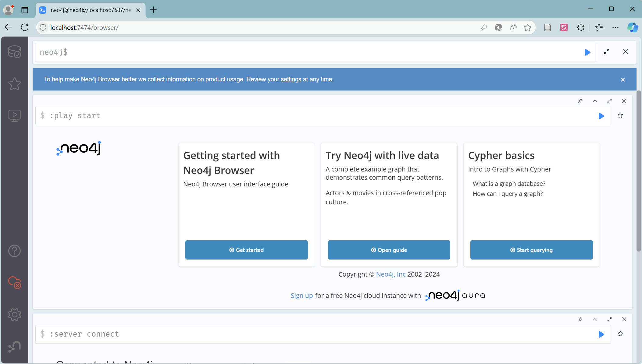Fullscreen the :play start frame
This screenshot has width=642, height=364.
(x=609, y=101)
